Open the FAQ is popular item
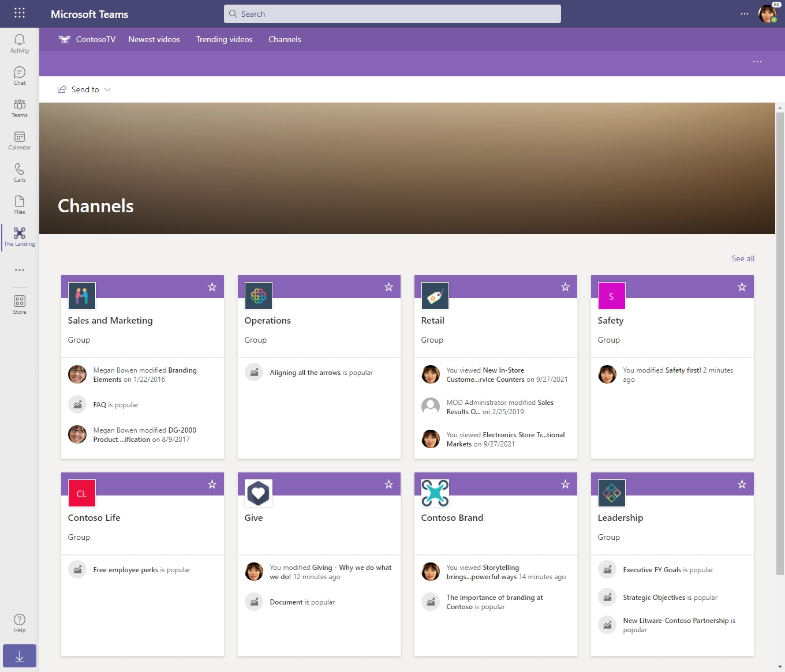Viewport: 785px width, 672px height. (116, 405)
